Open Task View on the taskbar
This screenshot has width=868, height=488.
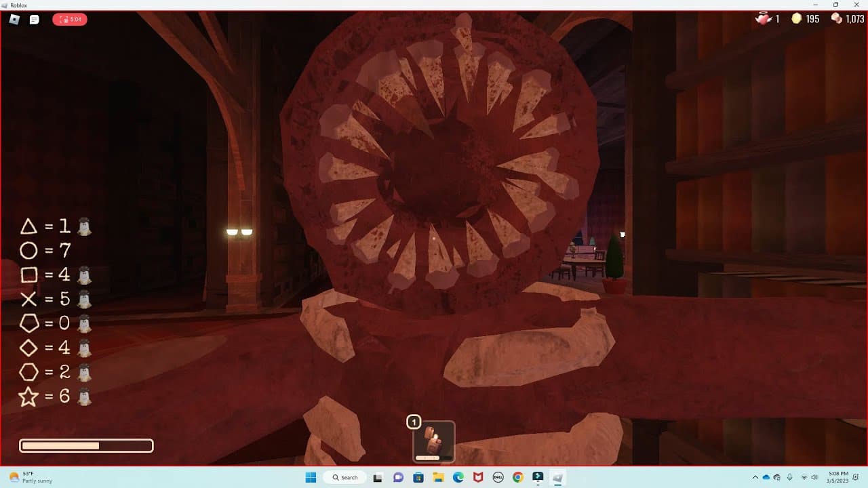click(x=378, y=477)
